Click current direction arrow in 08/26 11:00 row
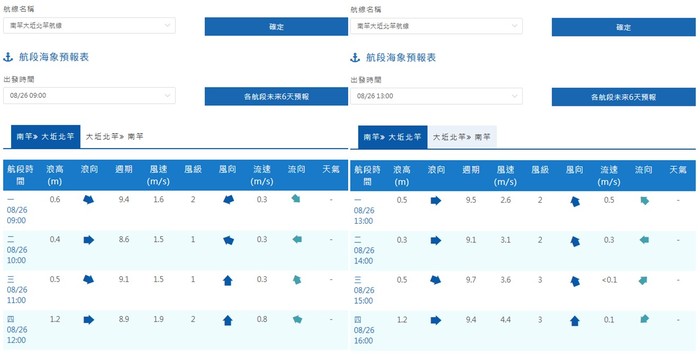This screenshot has width=700, height=364. (x=297, y=280)
